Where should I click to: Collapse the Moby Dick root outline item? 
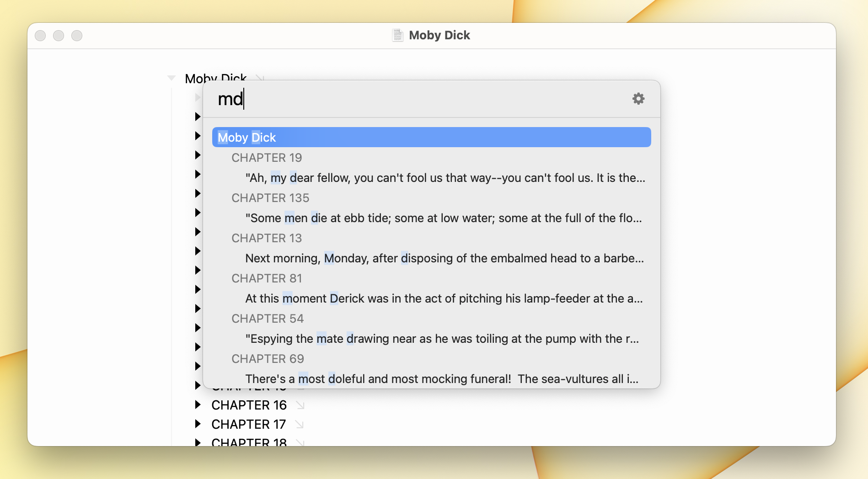[171, 78]
